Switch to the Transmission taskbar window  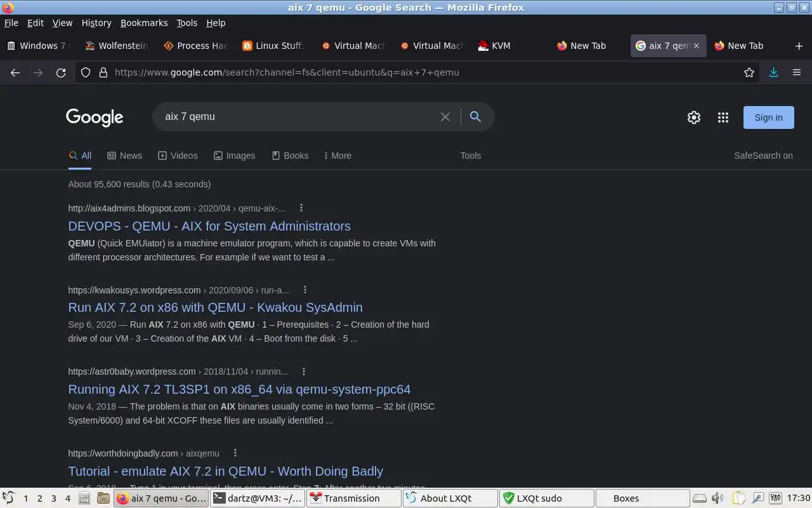point(354,498)
